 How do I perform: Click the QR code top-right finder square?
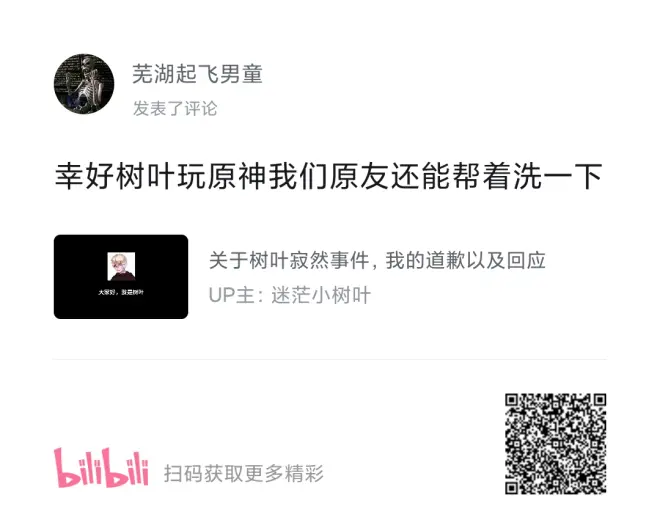point(600,400)
